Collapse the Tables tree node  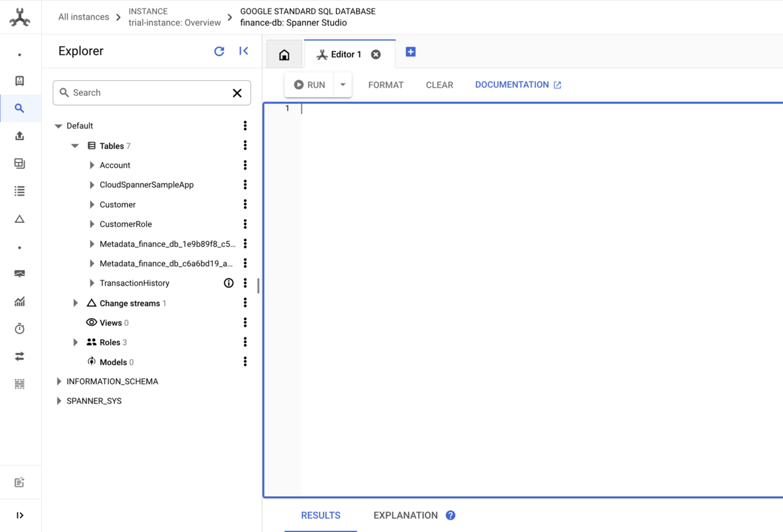tap(74, 145)
